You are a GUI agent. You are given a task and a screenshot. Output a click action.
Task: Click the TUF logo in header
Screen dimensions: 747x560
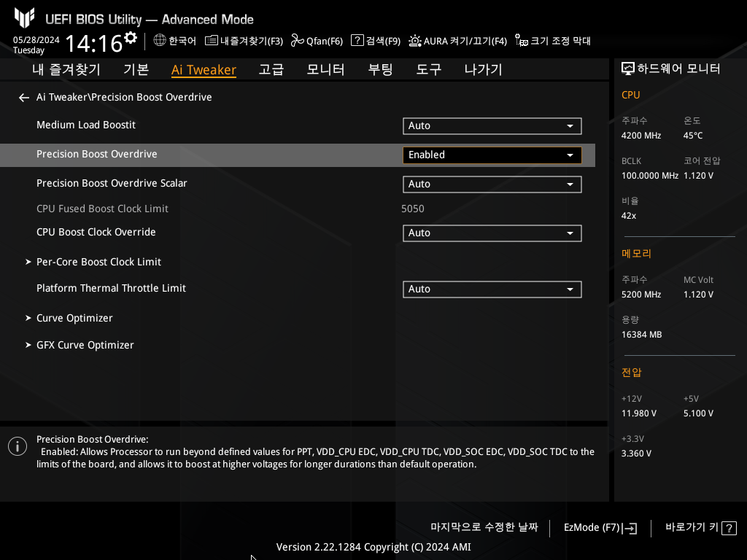click(x=24, y=18)
